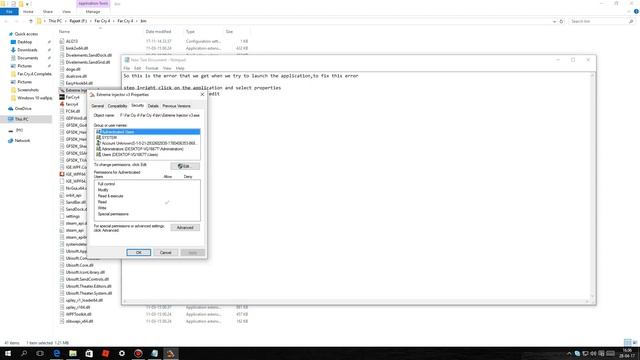The image size is (640, 360).
Task: Open Documents folder in sidebar
Action: pos(27,58)
